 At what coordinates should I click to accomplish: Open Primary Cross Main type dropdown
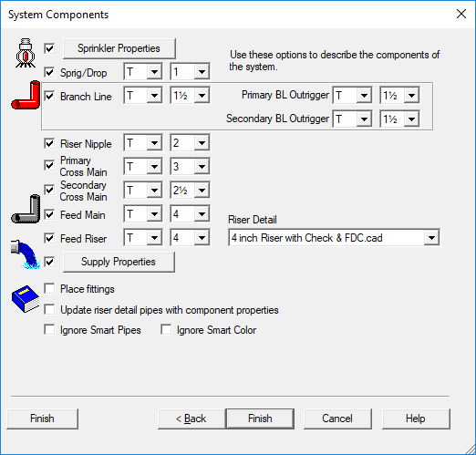pyautogui.click(x=154, y=167)
